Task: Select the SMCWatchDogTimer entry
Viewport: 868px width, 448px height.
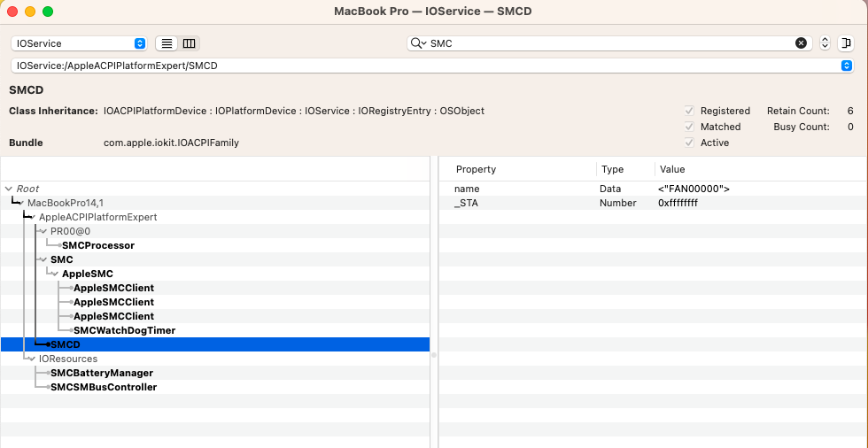Action: point(125,331)
